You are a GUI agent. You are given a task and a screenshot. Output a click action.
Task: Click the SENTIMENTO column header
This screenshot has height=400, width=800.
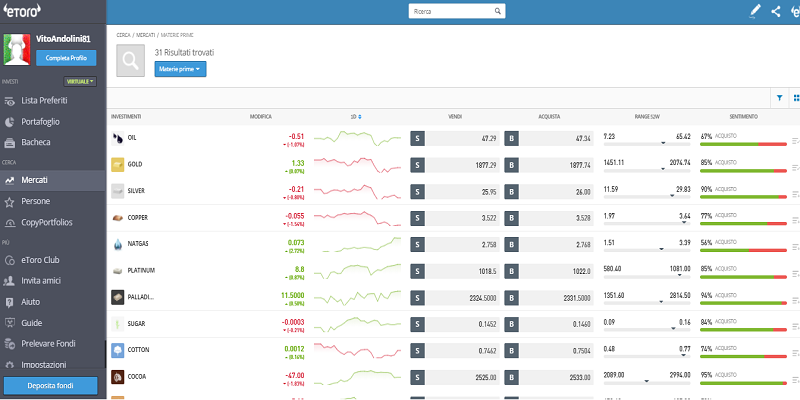(x=743, y=117)
